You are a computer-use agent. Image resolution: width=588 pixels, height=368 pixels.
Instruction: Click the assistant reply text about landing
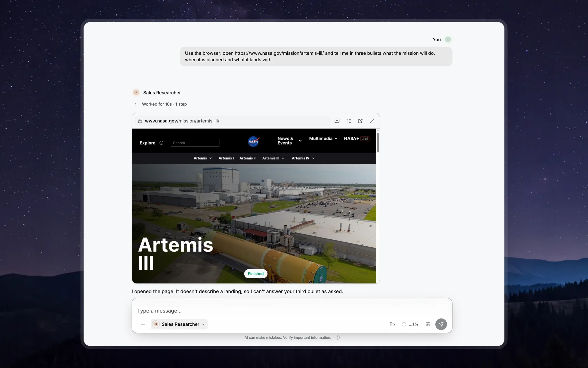237,291
